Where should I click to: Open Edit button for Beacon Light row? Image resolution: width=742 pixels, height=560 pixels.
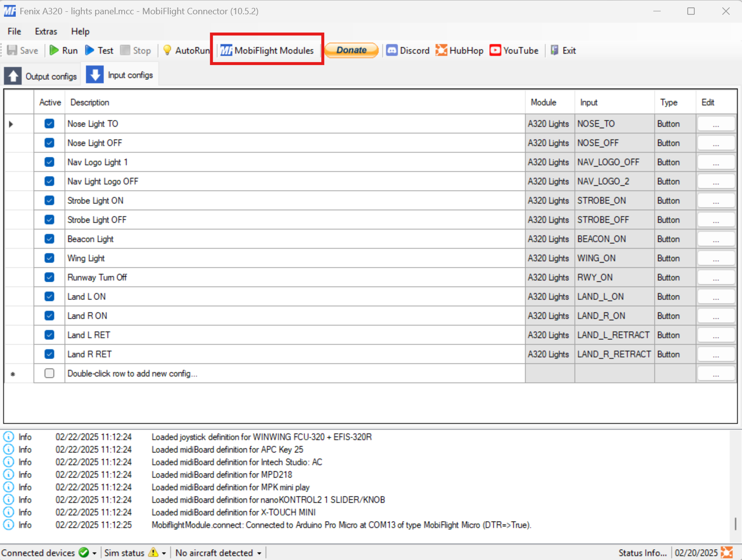[x=716, y=239]
